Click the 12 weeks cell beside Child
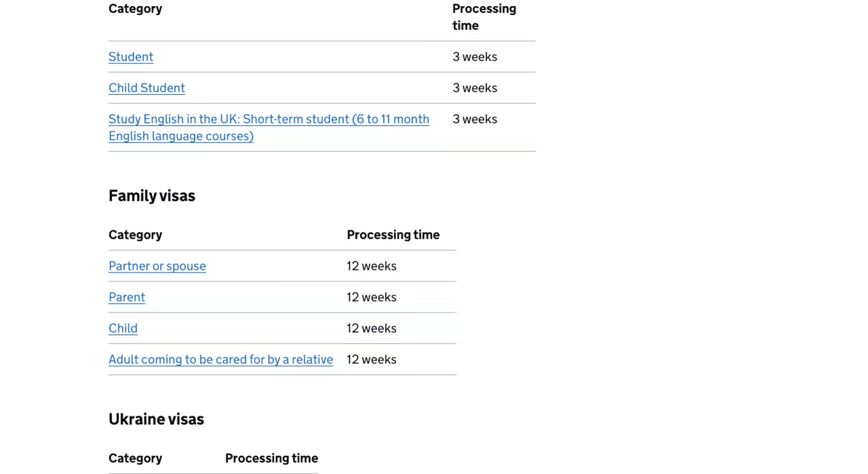 (371, 328)
